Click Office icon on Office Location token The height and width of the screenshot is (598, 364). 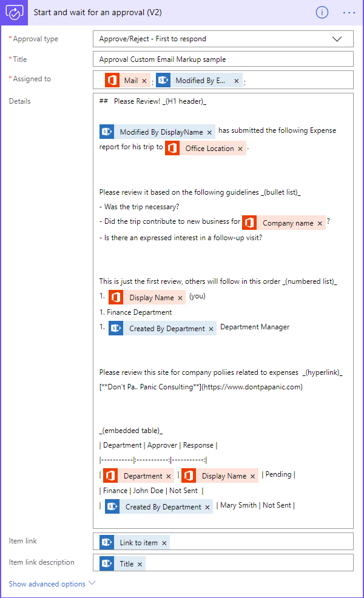(x=172, y=148)
